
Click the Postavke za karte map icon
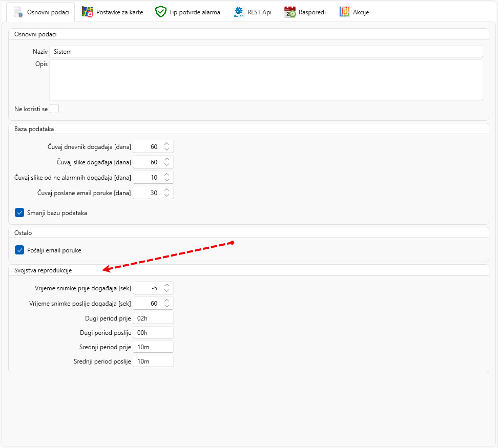pyautogui.click(x=88, y=12)
